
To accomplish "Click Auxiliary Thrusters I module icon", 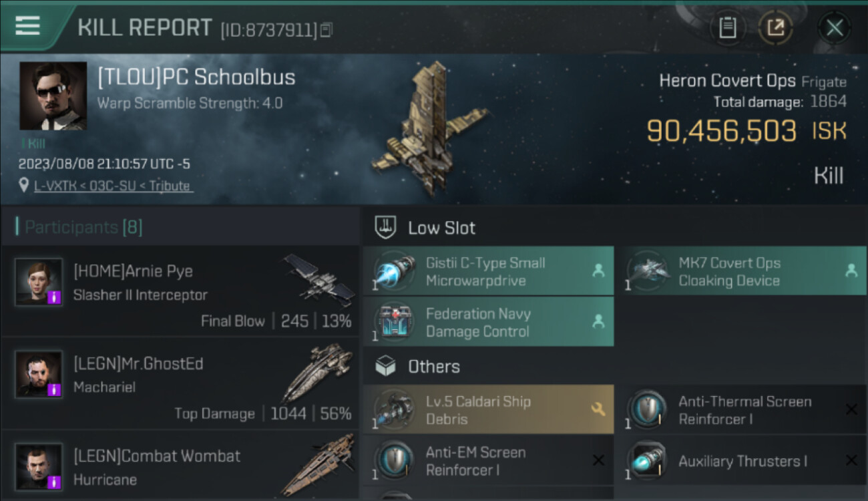I will pyautogui.click(x=647, y=460).
